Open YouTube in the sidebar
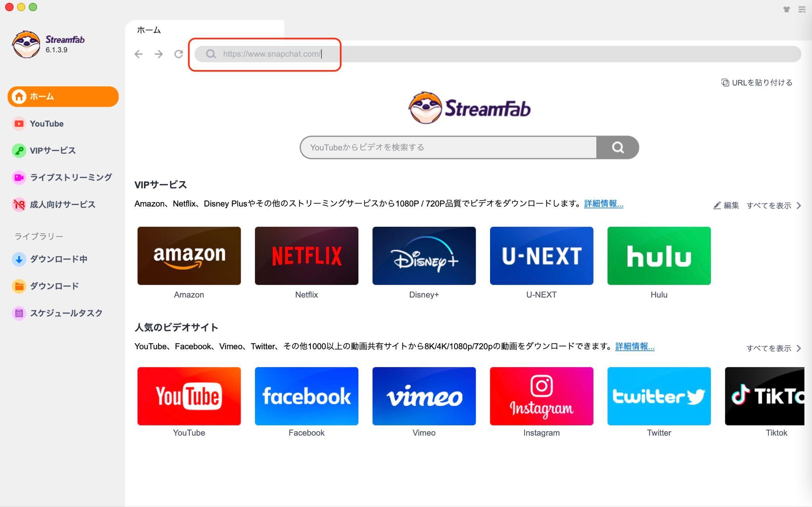This screenshot has height=507, width=812. pos(38,124)
